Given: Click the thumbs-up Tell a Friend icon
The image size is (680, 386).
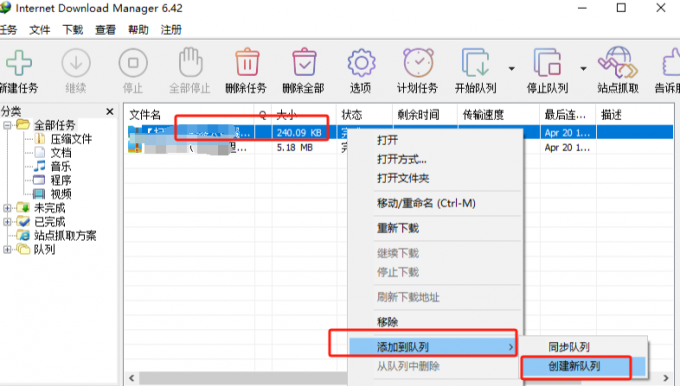Looking at the screenshot, I should click(x=671, y=63).
